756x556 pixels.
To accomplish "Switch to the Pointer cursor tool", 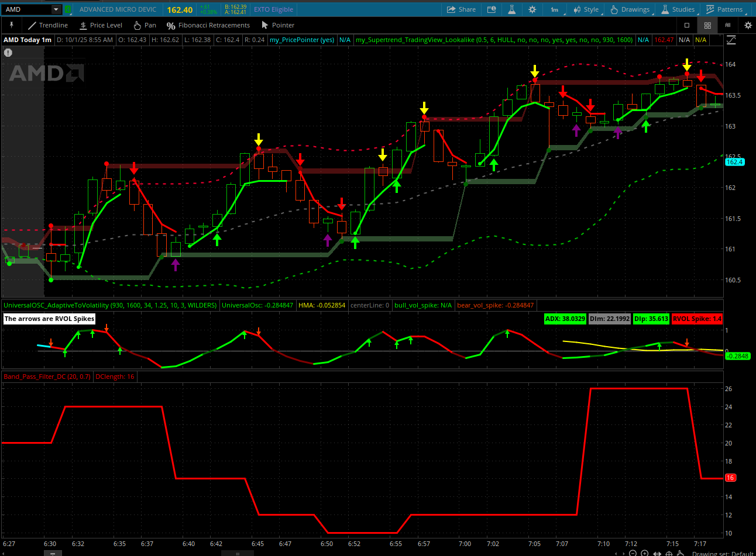I will coord(277,25).
